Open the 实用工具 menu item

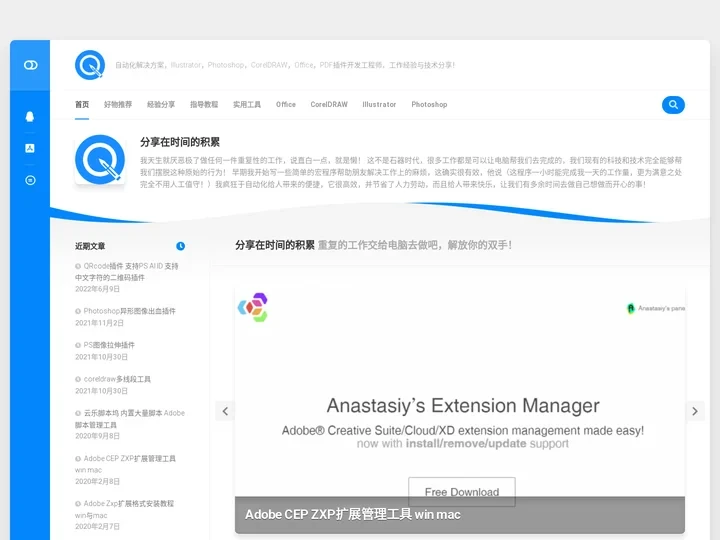tap(247, 105)
